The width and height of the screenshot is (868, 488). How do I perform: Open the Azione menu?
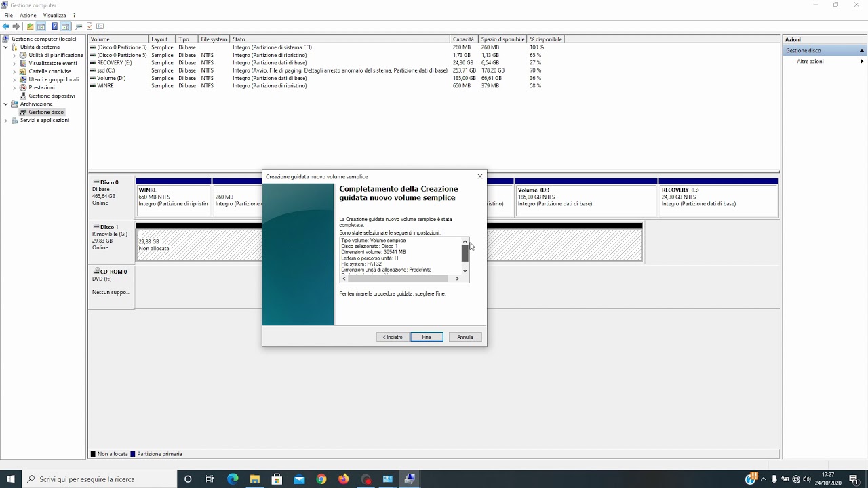(x=28, y=15)
